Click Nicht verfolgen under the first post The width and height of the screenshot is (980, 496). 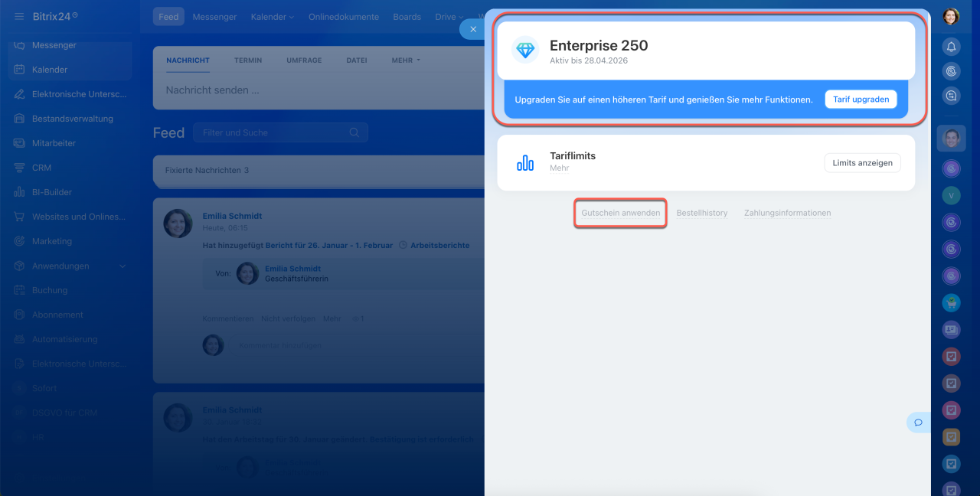[288, 318]
